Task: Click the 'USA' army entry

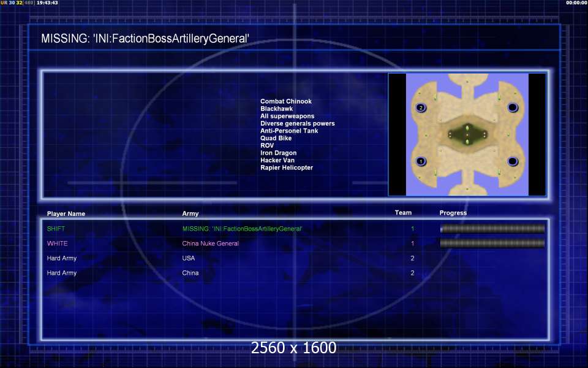Action: point(189,258)
